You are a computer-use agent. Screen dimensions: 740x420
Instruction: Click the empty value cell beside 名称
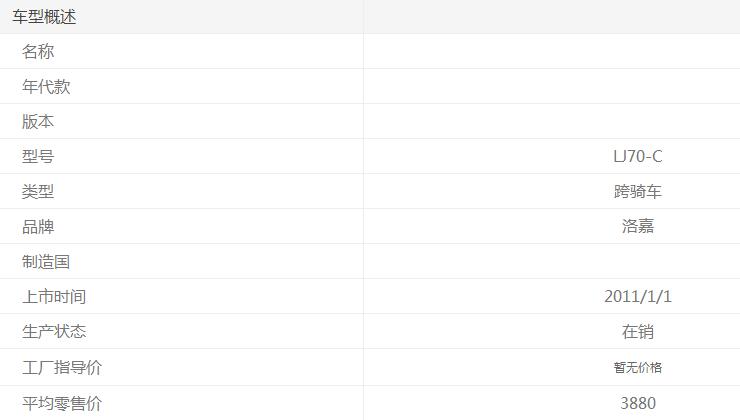(x=551, y=52)
